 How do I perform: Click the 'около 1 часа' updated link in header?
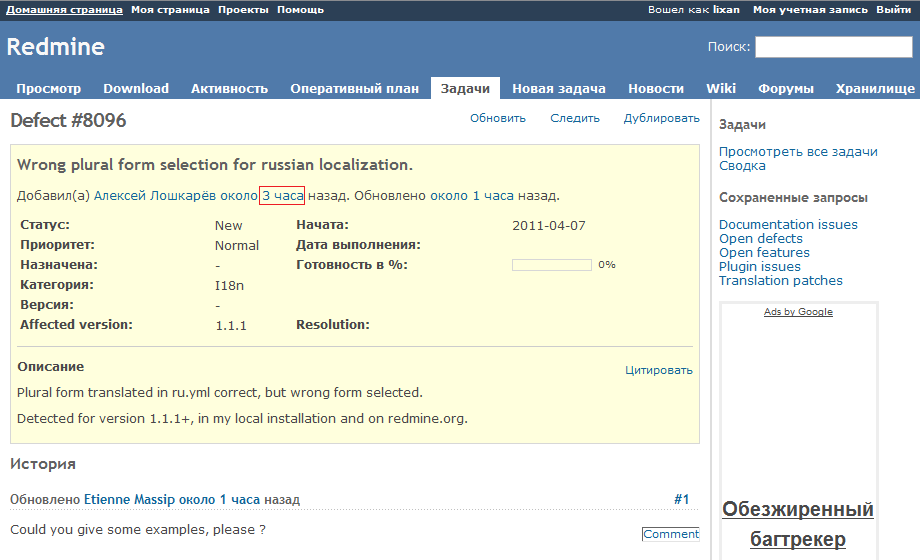pos(472,195)
